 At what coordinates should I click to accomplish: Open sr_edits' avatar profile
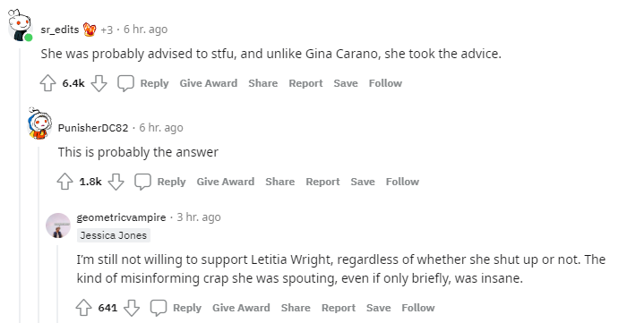20,26
